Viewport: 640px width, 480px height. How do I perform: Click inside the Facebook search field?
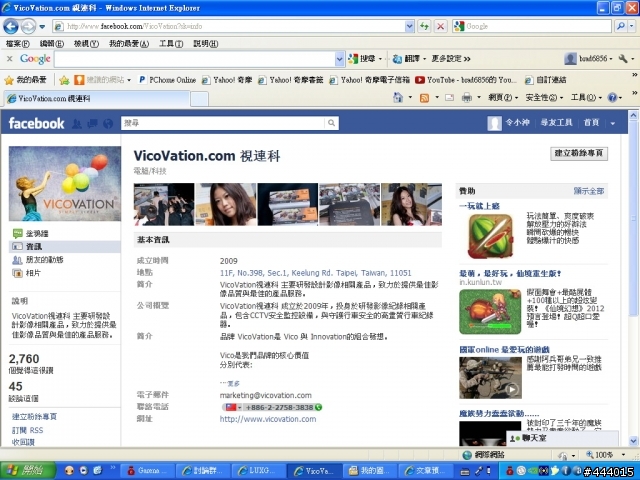coord(223,123)
